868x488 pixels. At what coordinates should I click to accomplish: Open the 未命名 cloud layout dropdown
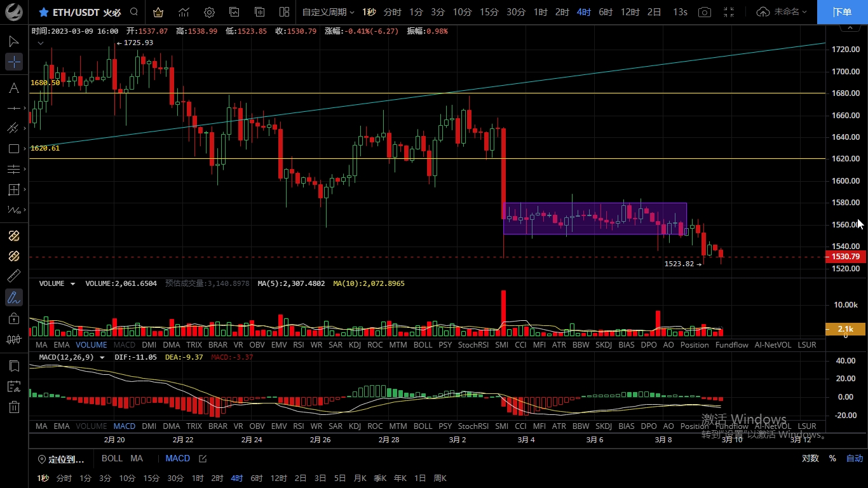tap(782, 12)
